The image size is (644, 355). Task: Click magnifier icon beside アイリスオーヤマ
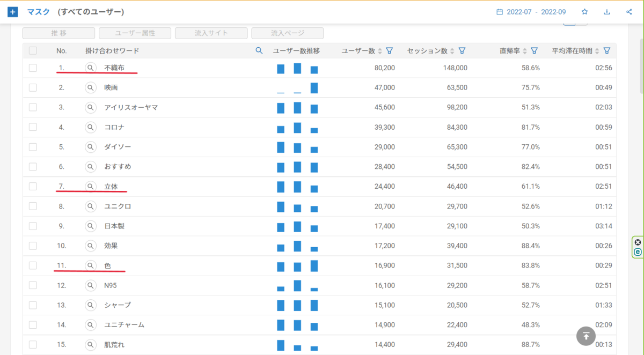[91, 107]
